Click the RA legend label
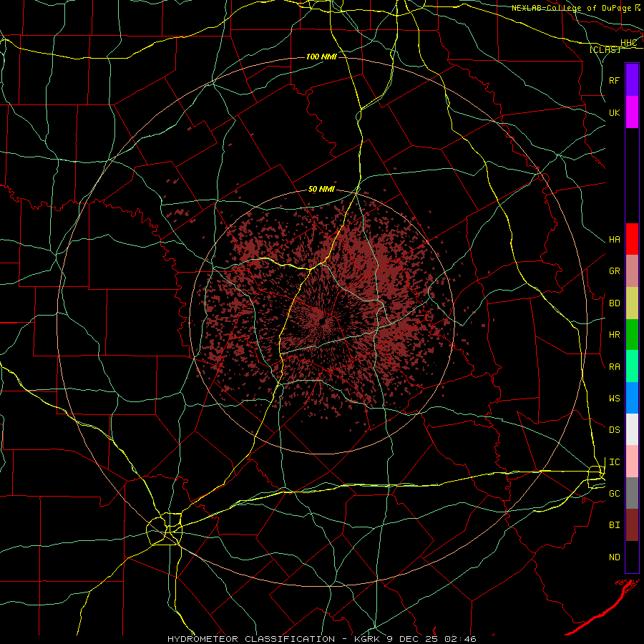The width and height of the screenshot is (644, 644). (x=614, y=366)
